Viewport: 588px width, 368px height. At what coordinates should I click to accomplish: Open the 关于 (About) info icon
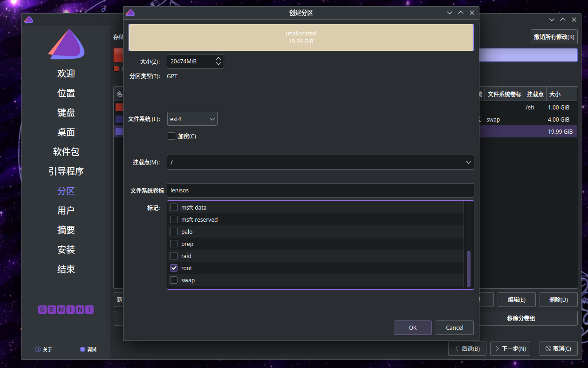click(38, 349)
